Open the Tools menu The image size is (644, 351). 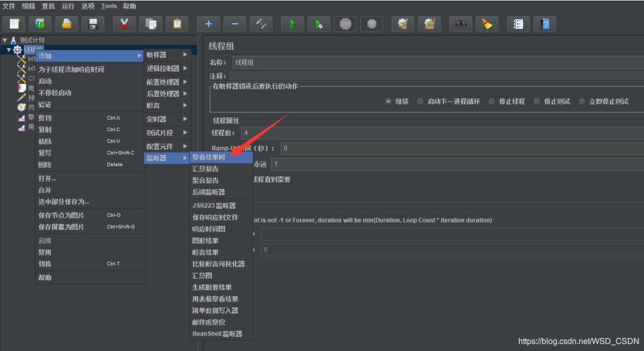pyautogui.click(x=109, y=6)
